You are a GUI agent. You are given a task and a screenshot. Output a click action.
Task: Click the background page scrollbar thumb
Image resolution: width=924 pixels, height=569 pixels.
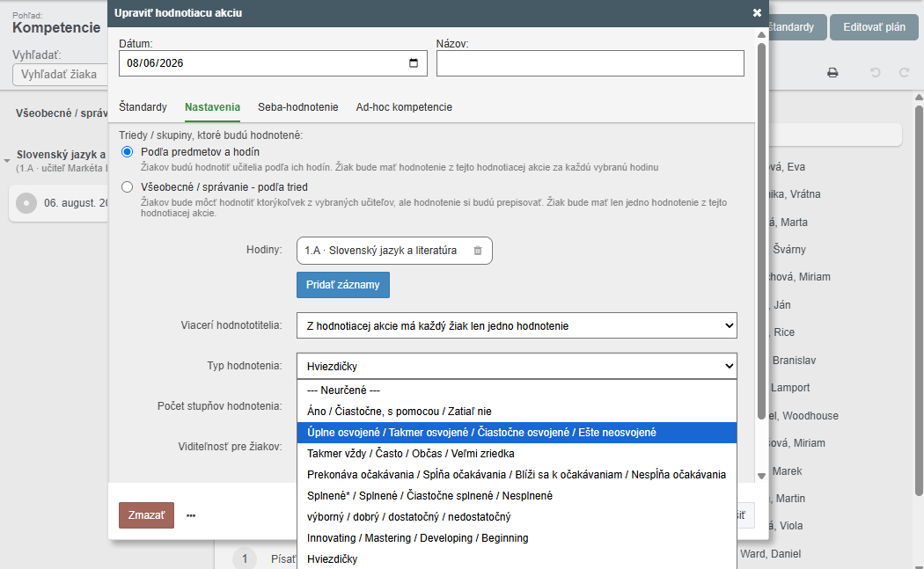coord(919,301)
